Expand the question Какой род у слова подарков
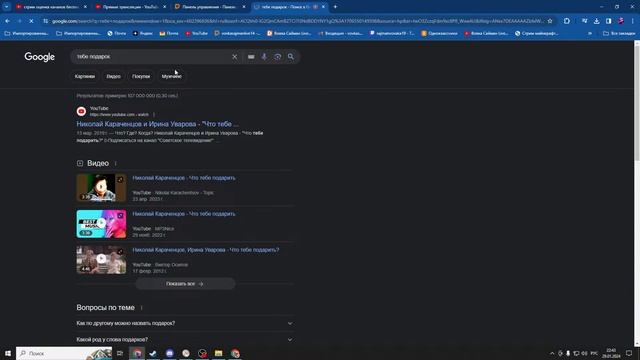 click(185, 339)
